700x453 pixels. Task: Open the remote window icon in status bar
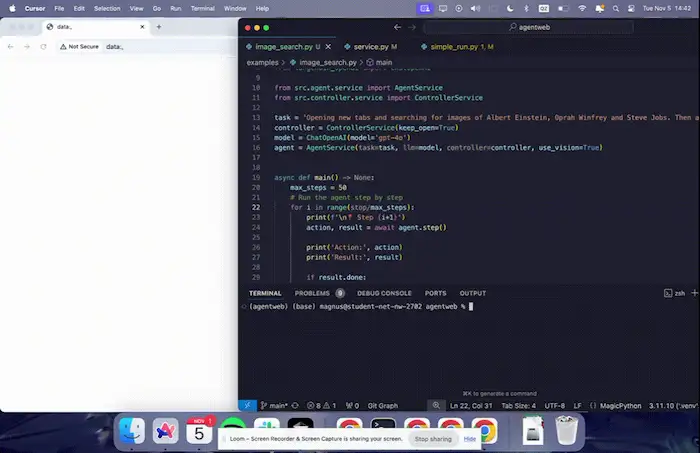(x=246, y=405)
